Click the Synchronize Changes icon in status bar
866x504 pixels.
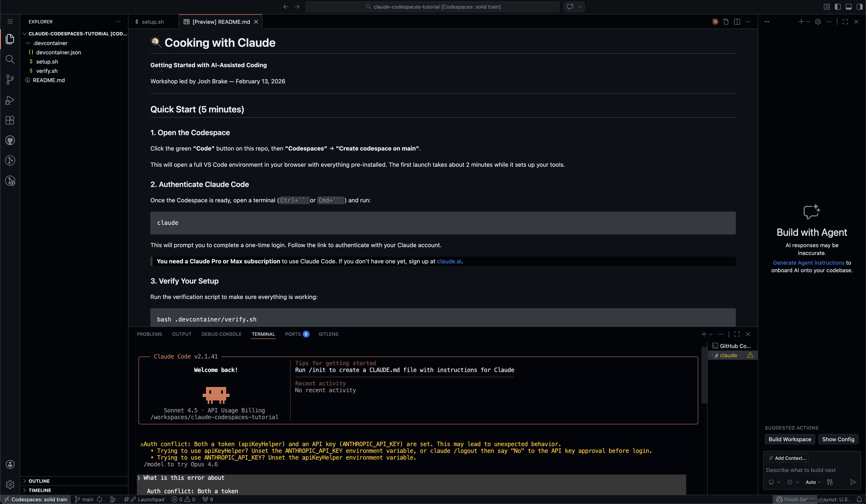coord(100,500)
